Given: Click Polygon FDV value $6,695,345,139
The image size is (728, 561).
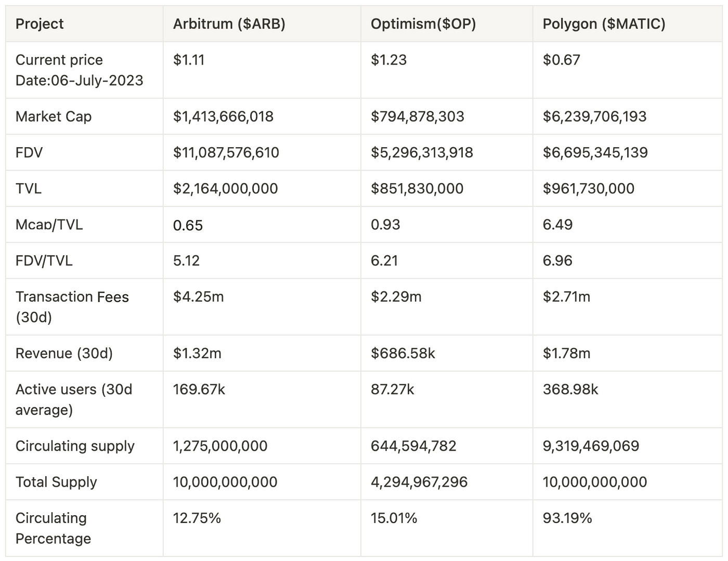Looking at the screenshot, I should click(x=595, y=152).
